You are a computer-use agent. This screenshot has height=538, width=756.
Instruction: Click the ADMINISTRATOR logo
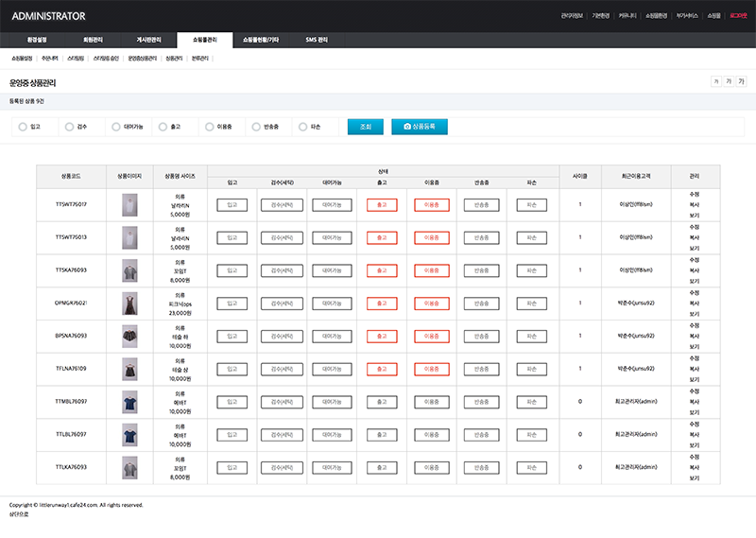[48, 16]
